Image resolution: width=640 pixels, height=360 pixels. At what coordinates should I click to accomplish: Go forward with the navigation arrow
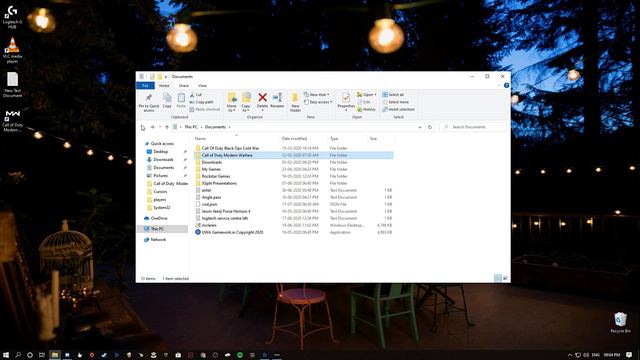click(152, 127)
